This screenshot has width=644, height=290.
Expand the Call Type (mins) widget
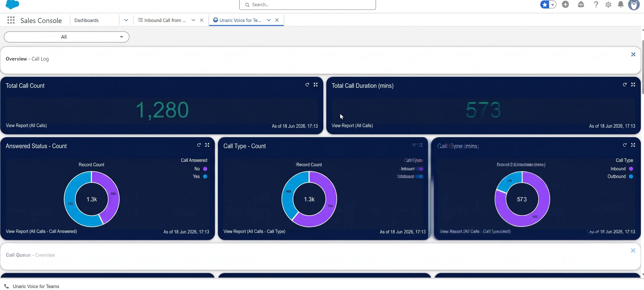click(x=633, y=145)
